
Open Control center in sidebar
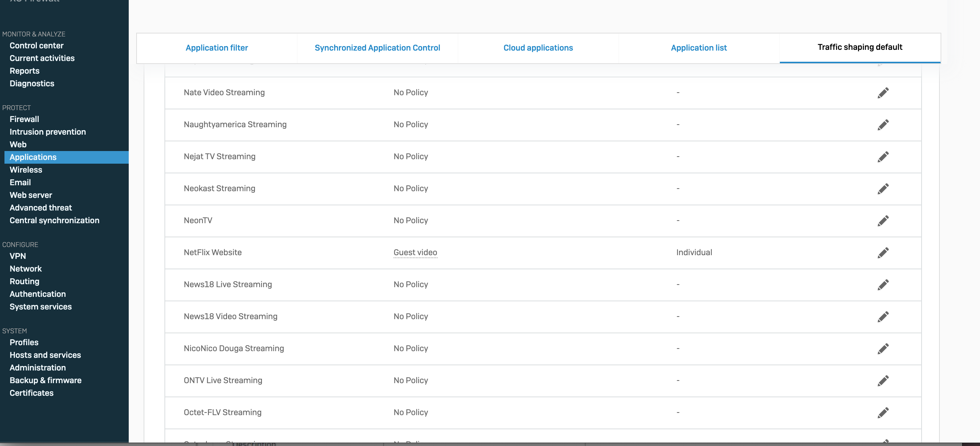36,46
